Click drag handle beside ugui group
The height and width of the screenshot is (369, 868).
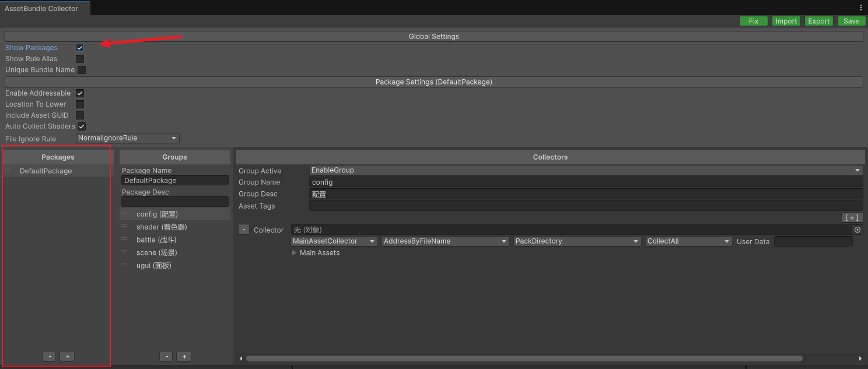coord(124,265)
